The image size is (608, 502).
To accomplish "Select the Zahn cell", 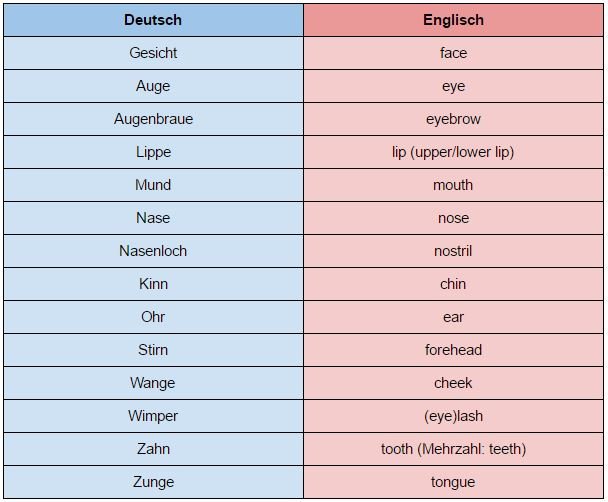I will 154,449.
